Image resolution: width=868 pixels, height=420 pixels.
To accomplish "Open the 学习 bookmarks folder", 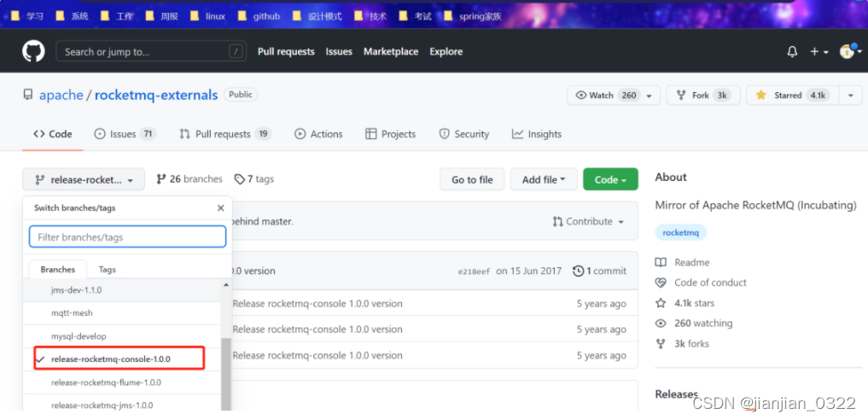I will tap(27, 16).
